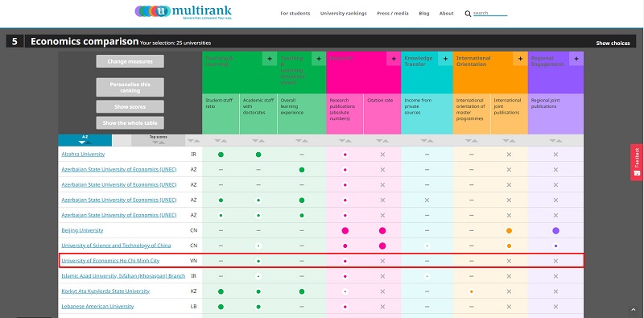Open Korkyt Ata Kyzylorda State University link

105,291
